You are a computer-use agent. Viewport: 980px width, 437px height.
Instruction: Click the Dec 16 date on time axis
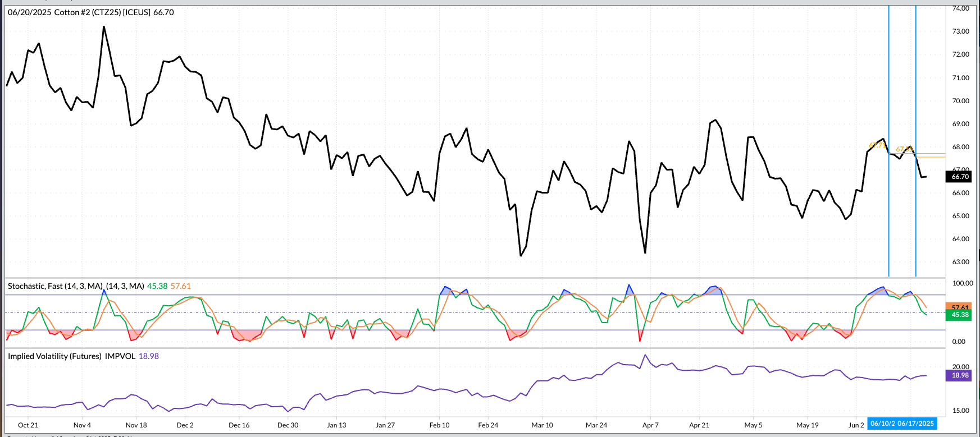[239, 425]
